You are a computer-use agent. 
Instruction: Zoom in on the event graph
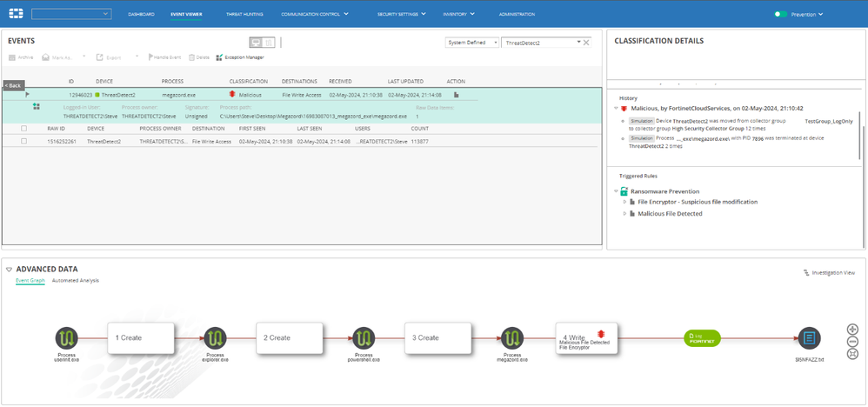pos(852,330)
